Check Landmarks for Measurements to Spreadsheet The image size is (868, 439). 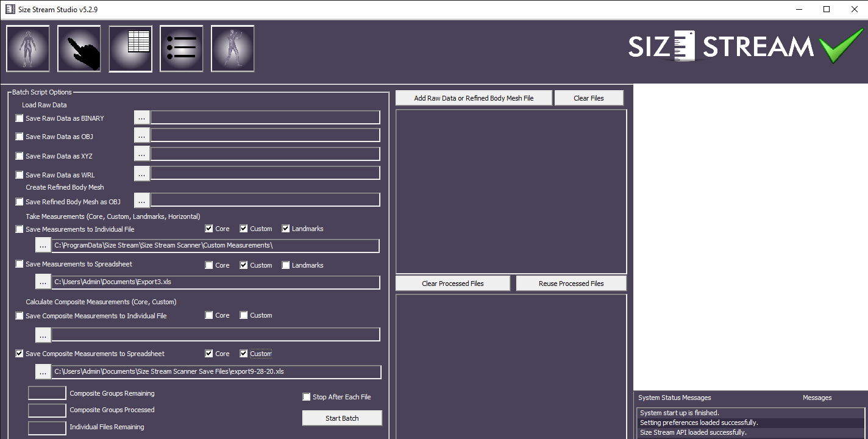click(286, 265)
